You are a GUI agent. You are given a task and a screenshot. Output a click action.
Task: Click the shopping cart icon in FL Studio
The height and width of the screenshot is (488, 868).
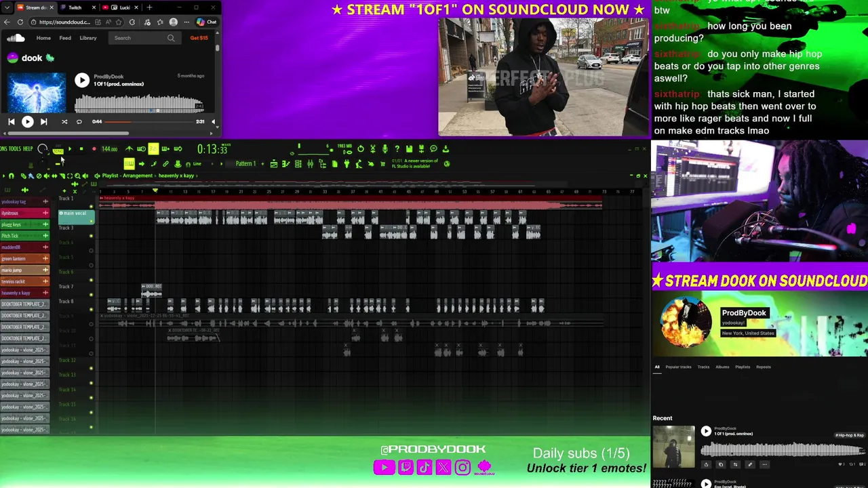383,164
